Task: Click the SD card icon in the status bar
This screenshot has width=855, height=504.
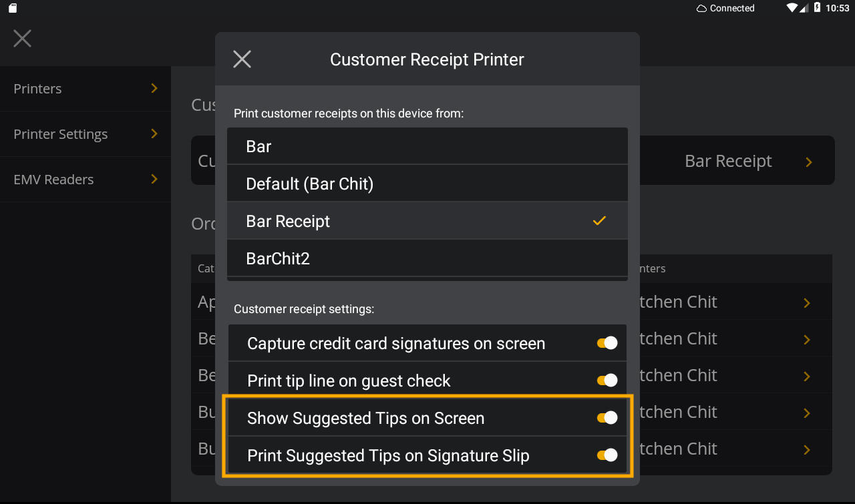Action: 13,8
